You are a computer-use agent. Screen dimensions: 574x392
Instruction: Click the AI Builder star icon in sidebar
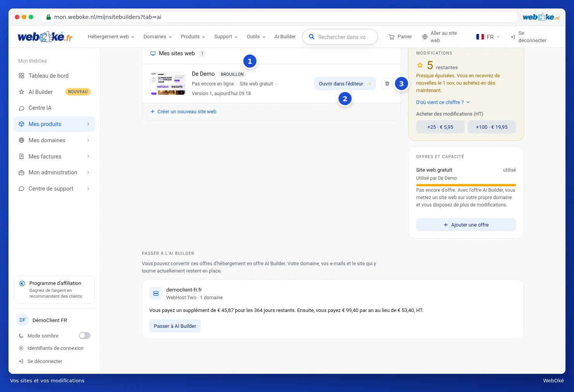pos(22,92)
